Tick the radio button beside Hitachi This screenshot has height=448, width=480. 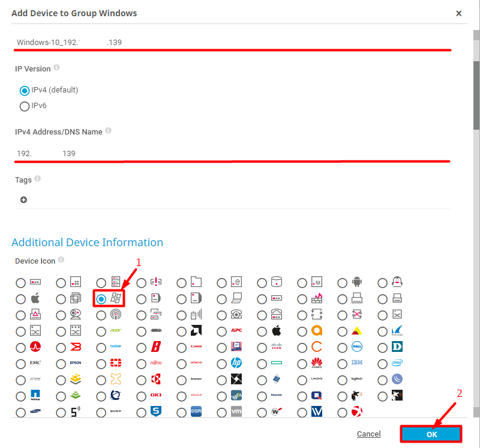pos(182,364)
